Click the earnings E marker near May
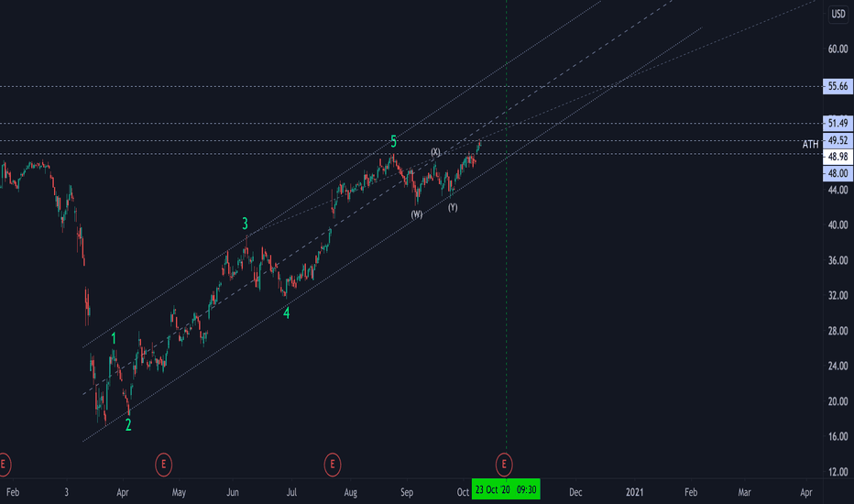 point(163,465)
